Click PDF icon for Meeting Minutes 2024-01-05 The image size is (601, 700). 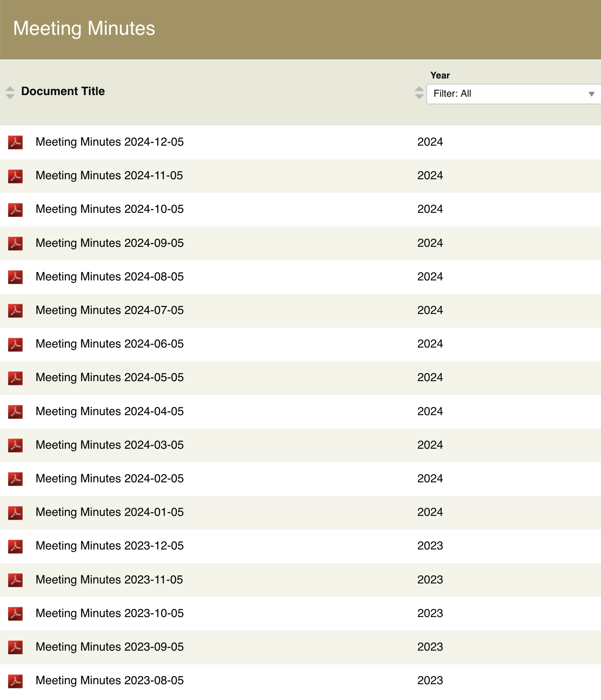15,513
